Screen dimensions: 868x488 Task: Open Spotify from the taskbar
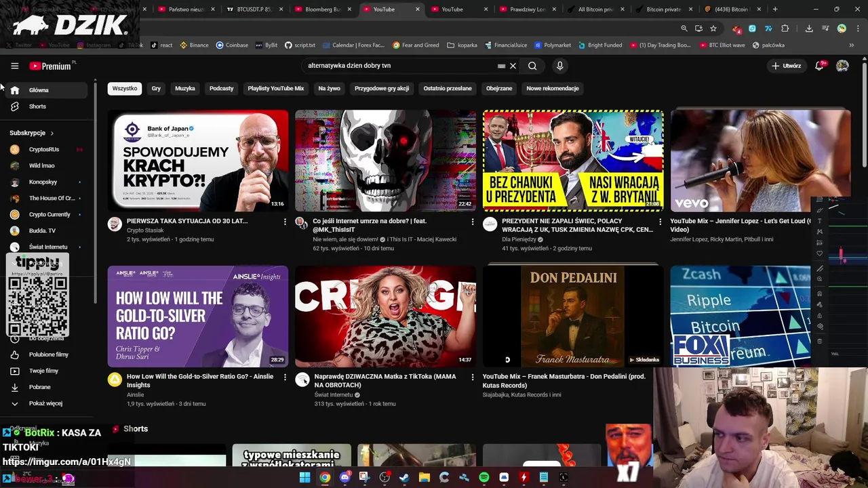484,477
